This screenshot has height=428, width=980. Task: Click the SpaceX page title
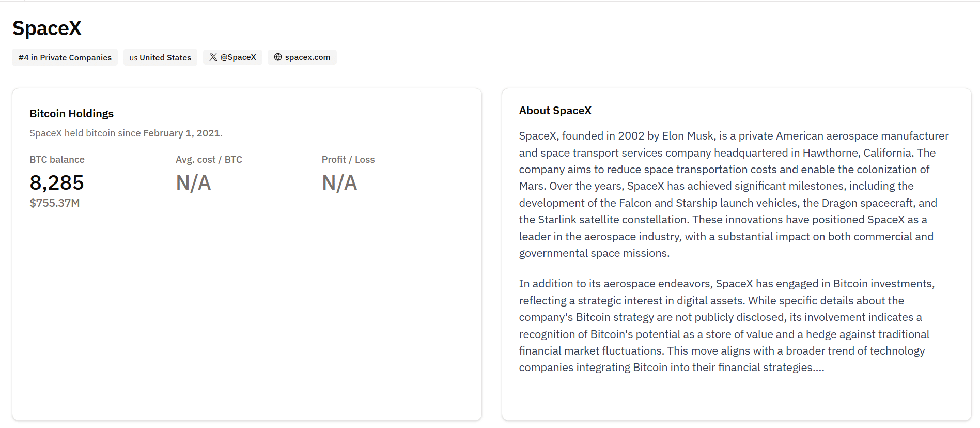[x=46, y=28]
